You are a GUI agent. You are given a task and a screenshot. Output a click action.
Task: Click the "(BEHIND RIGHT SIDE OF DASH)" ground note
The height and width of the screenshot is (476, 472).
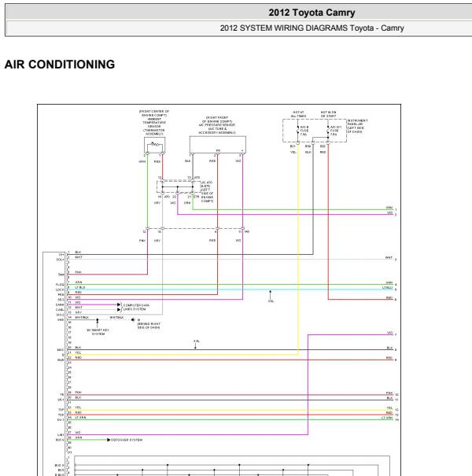149,326
